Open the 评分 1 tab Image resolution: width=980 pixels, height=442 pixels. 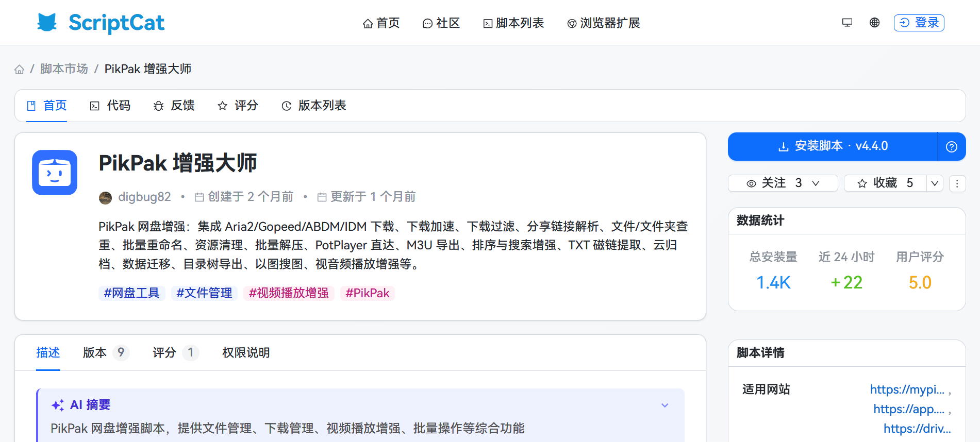pos(175,353)
